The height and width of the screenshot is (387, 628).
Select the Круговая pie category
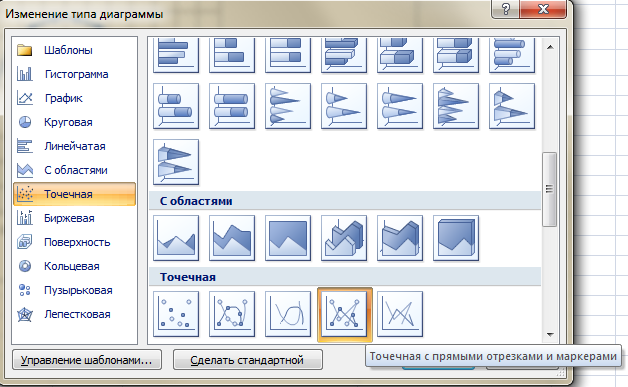coord(74,122)
